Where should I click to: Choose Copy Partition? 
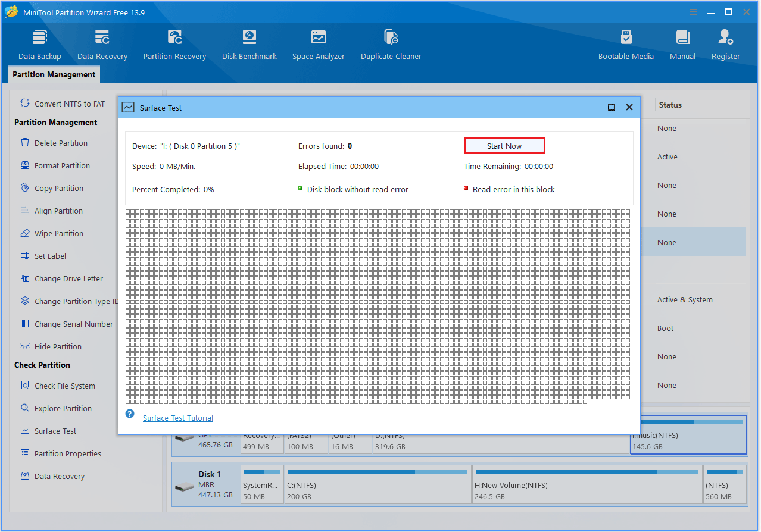coord(51,188)
